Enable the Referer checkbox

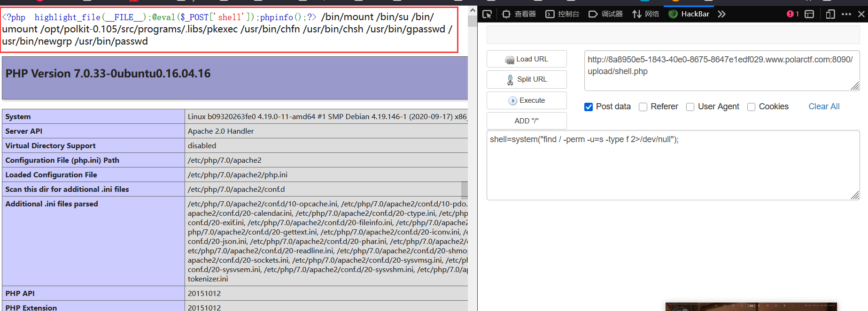[643, 107]
